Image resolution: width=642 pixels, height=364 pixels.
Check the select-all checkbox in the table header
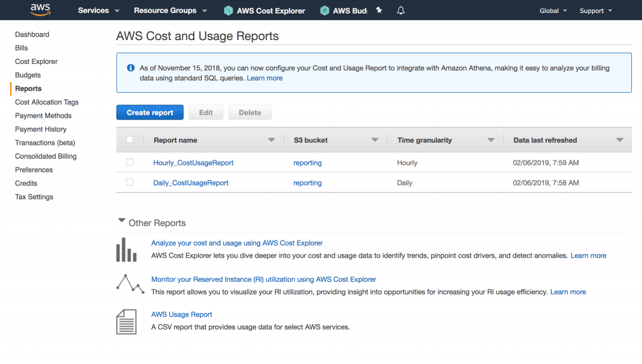(x=129, y=140)
